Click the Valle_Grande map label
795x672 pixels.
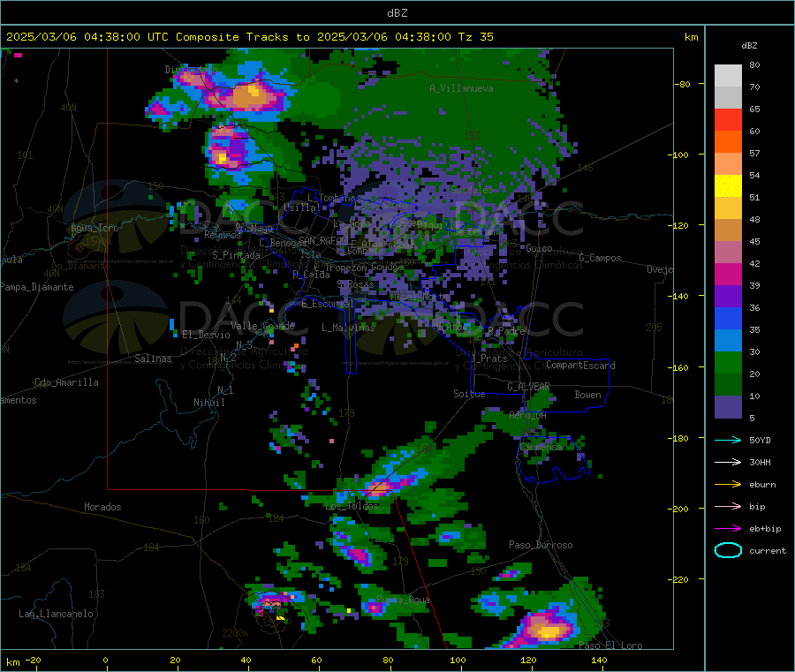[262, 325]
